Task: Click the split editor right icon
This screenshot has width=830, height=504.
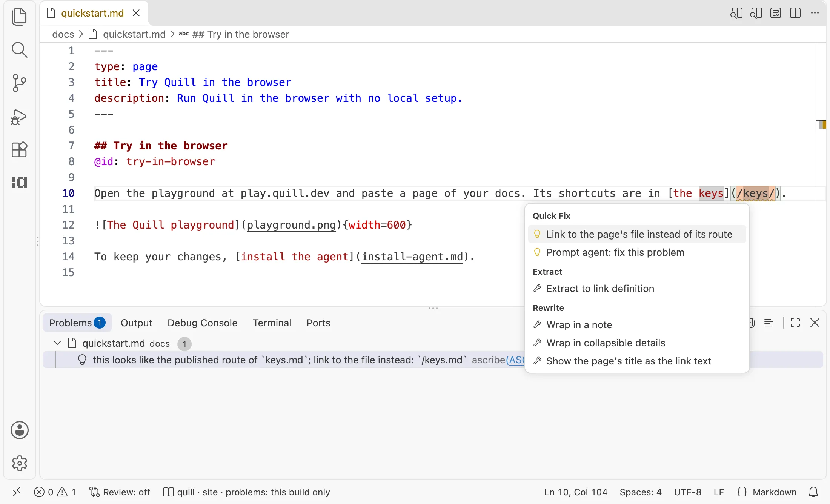Action: (795, 13)
